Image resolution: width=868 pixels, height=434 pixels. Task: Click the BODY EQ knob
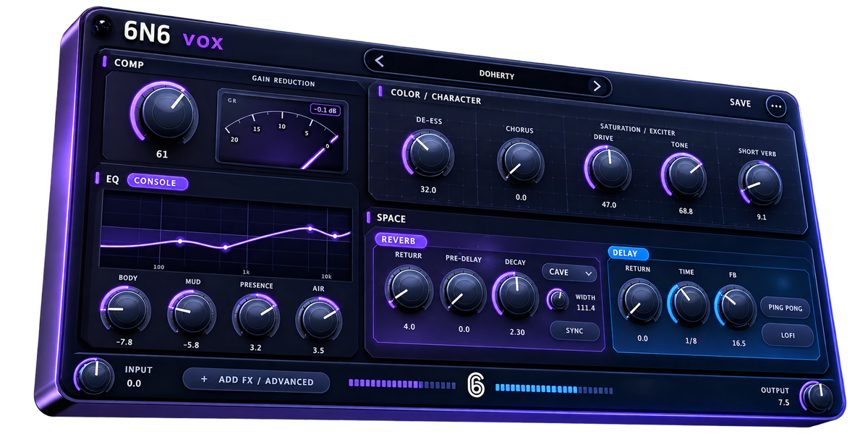coord(126,310)
